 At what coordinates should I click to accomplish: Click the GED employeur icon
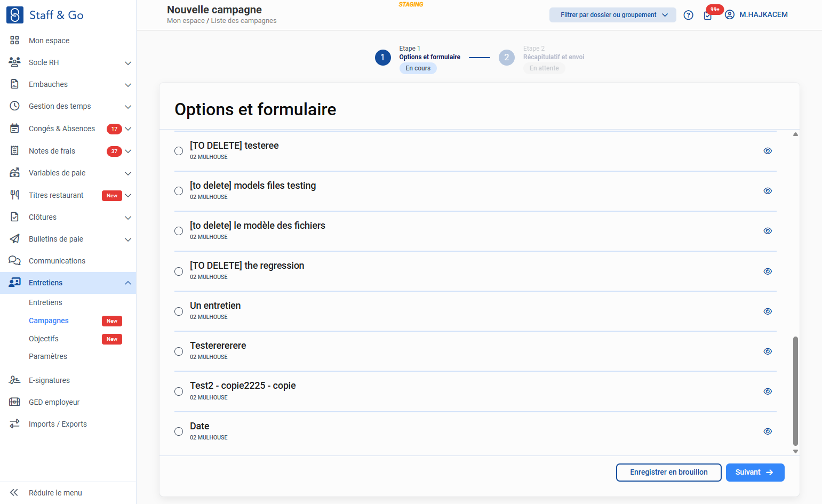[x=15, y=402]
